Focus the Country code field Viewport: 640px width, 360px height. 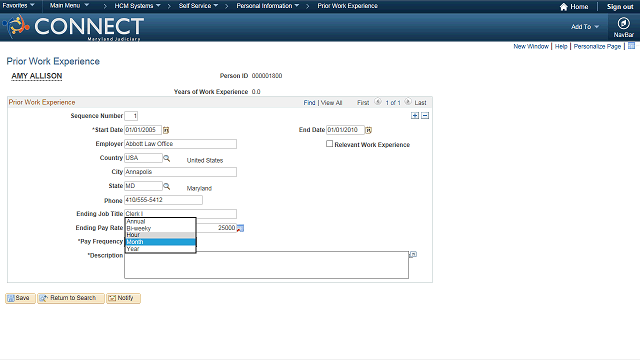click(x=143, y=158)
